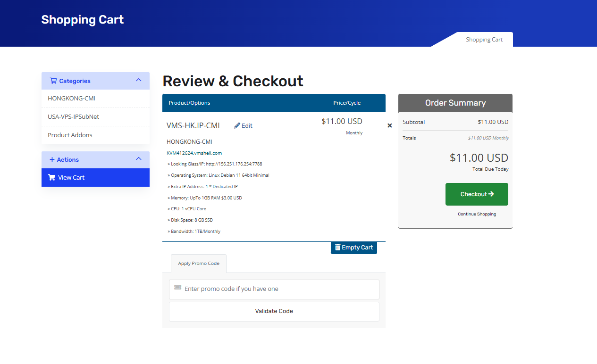Collapse the Categories panel chevron
Screen dimensions: 597x364
pyautogui.click(x=139, y=80)
